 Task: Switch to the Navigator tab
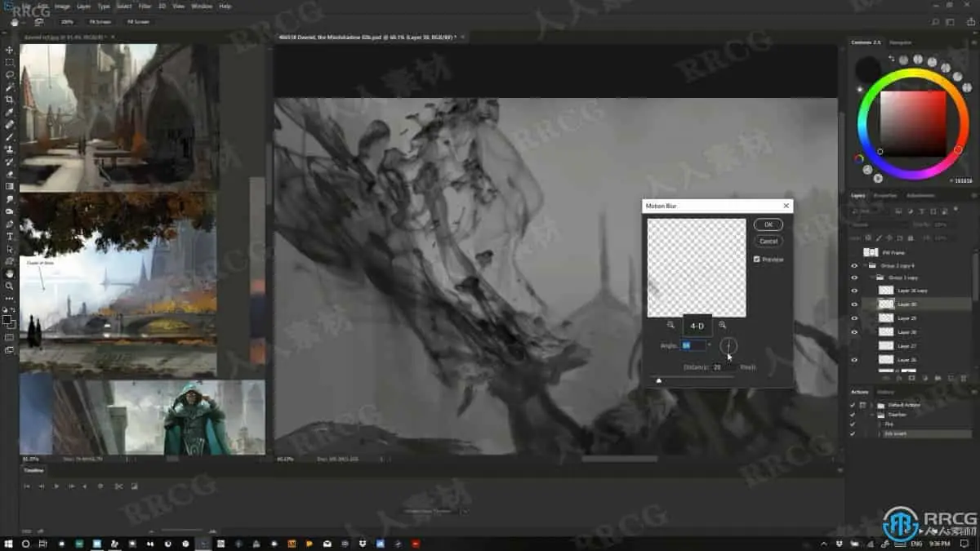click(x=900, y=42)
